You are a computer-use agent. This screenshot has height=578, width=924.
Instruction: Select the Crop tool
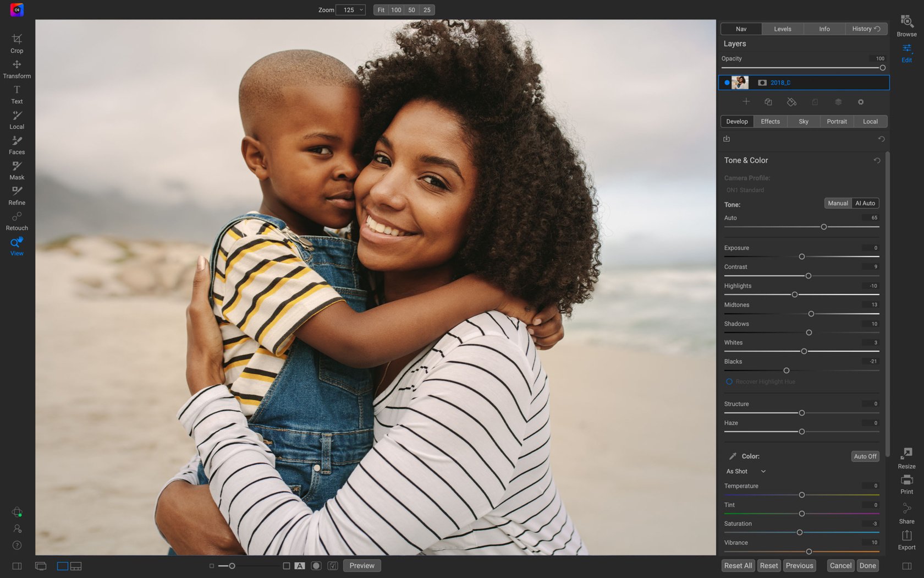tap(16, 43)
